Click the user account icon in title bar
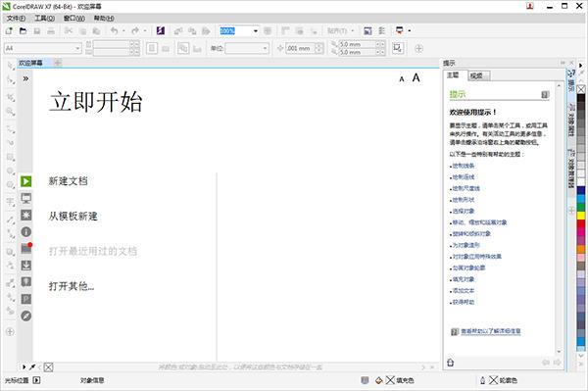This screenshot has height=391, width=588. tap(530, 6)
